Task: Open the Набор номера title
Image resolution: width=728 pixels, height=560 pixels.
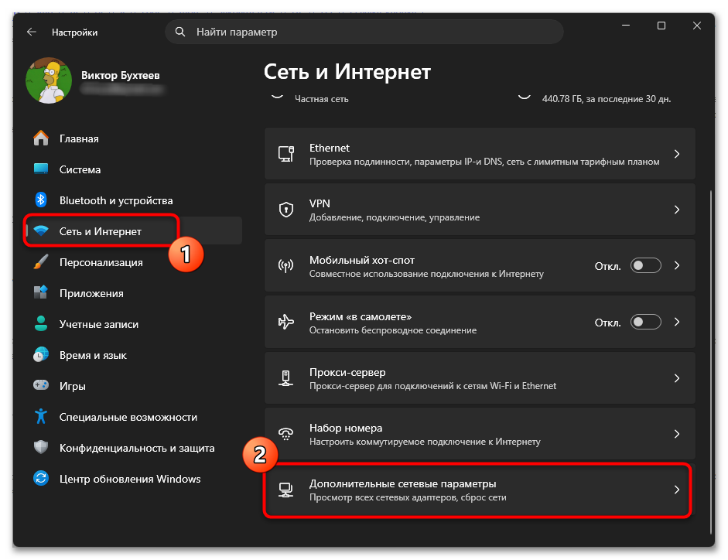Action: 346,429
